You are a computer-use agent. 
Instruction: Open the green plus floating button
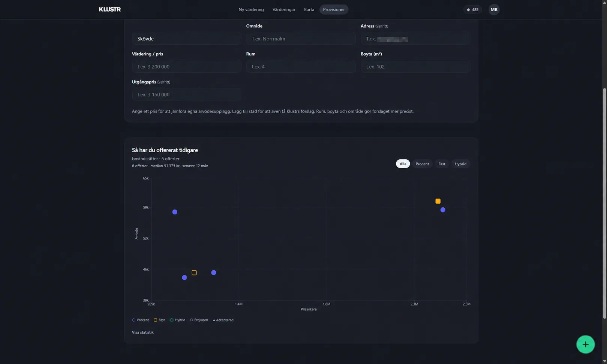click(585, 344)
